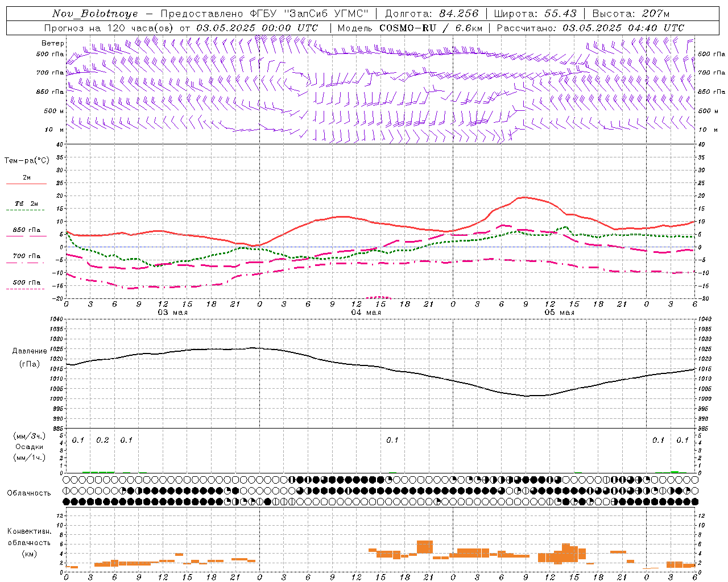Click the "03 мая" date label
728x582 pixels.
pyautogui.click(x=172, y=313)
